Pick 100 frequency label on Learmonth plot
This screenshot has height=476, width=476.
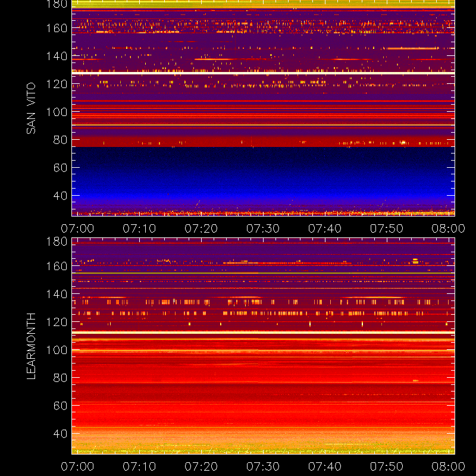point(57,350)
